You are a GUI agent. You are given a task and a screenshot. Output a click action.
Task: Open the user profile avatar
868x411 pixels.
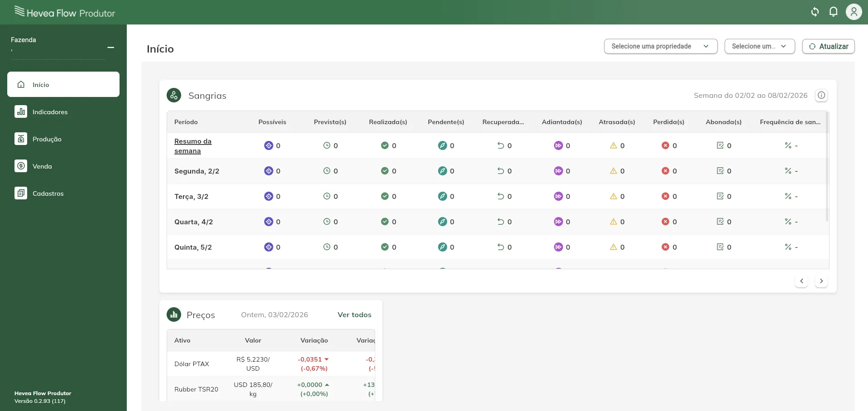(x=854, y=12)
